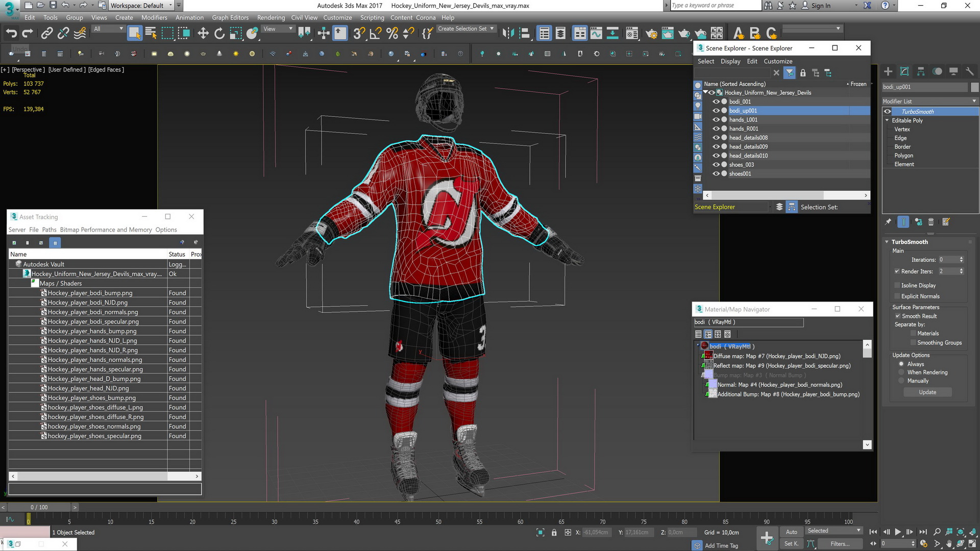Open the Modifier List dropdown
The height and width of the screenshot is (551, 980).
[x=930, y=102]
